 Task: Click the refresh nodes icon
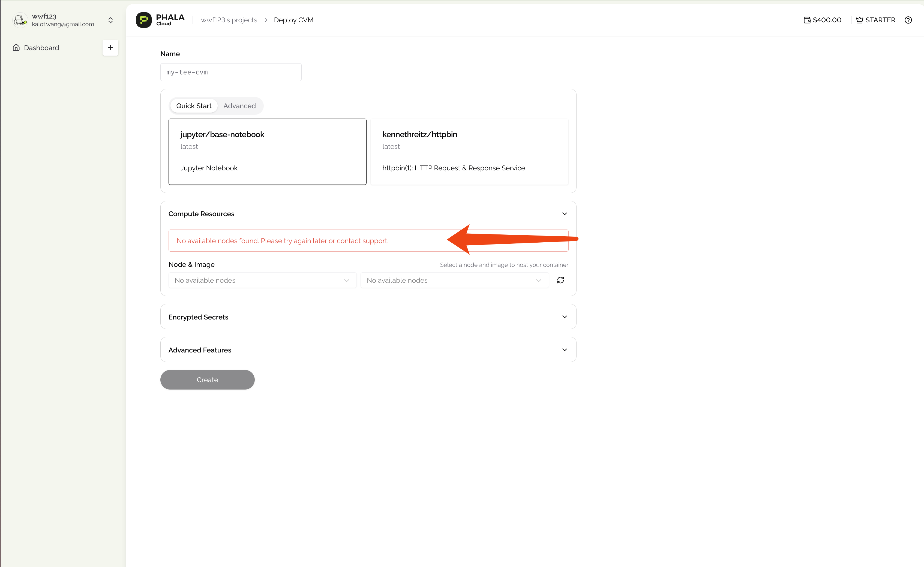click(x=560, y=280)
